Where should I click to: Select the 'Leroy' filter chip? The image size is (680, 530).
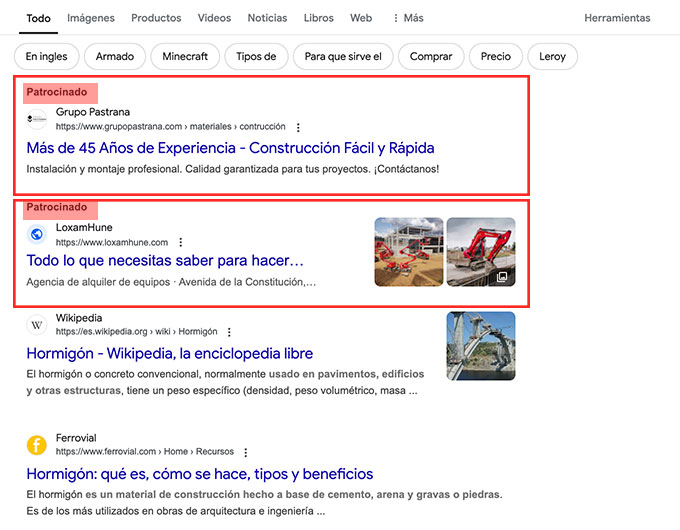552,56
